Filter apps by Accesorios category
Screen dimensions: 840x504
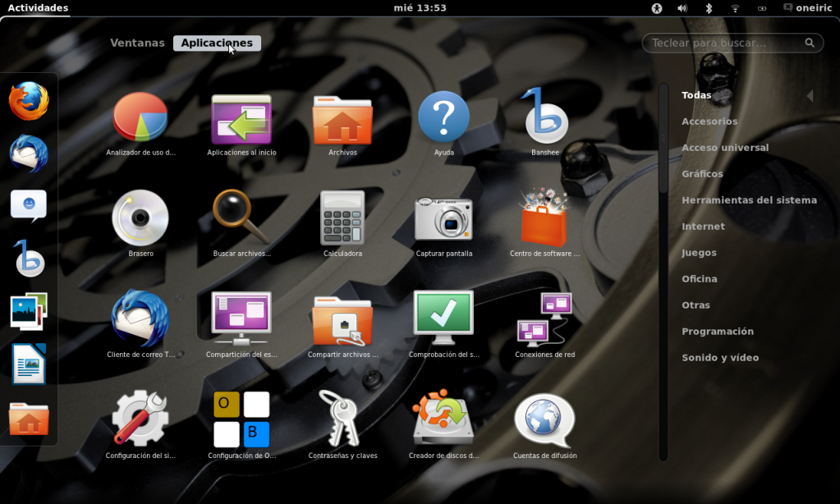pos(709,121)
